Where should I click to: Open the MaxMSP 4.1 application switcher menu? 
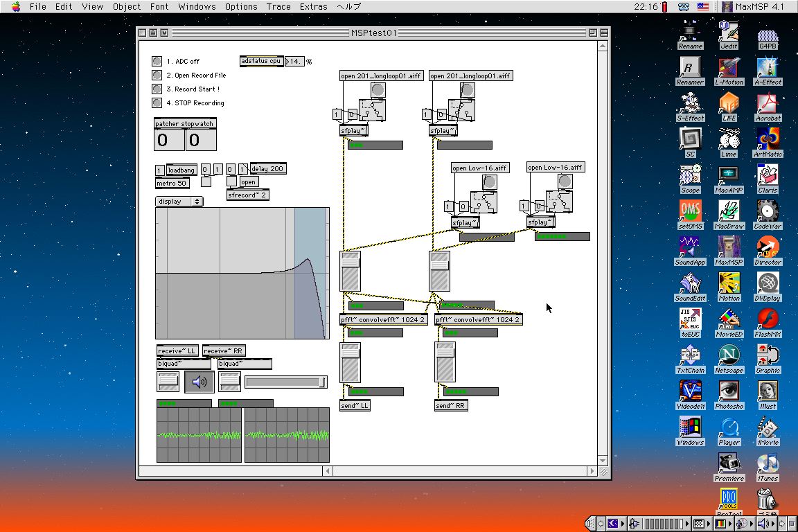(x=753, y=7)
